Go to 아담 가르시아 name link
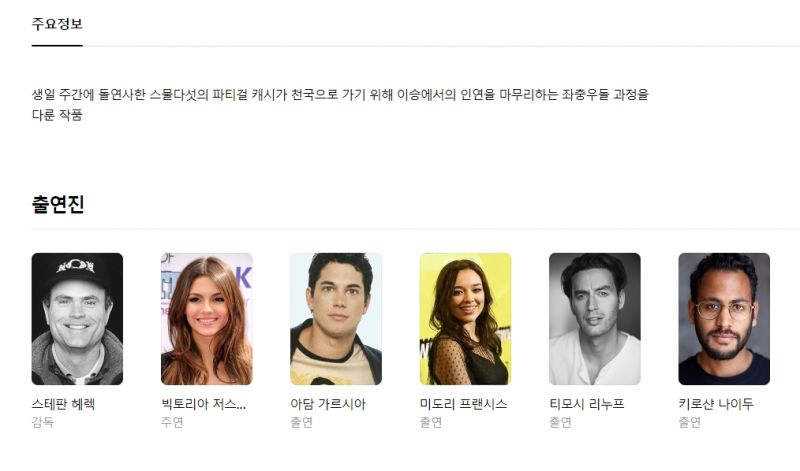 328,404
